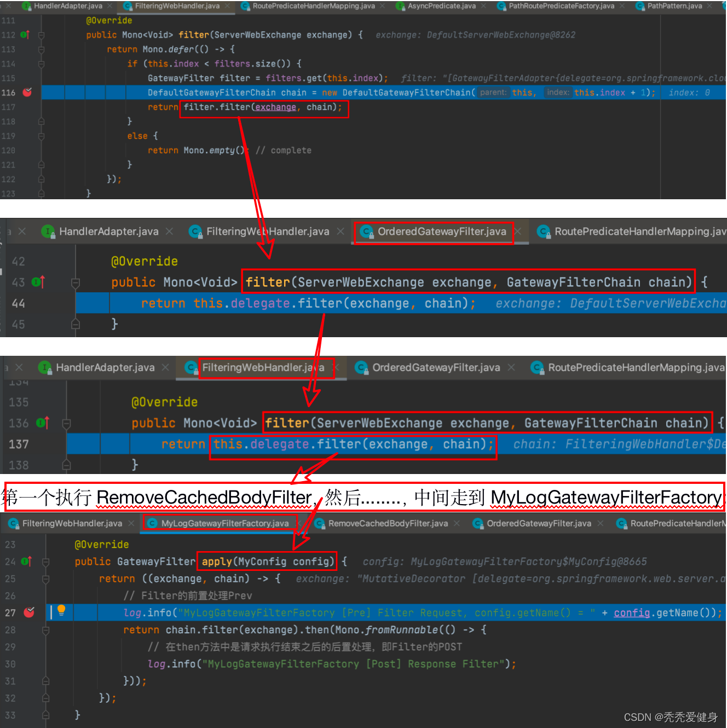727x728 pixels.
Task: Close the PathPattern.java tab
Action: 710,6
